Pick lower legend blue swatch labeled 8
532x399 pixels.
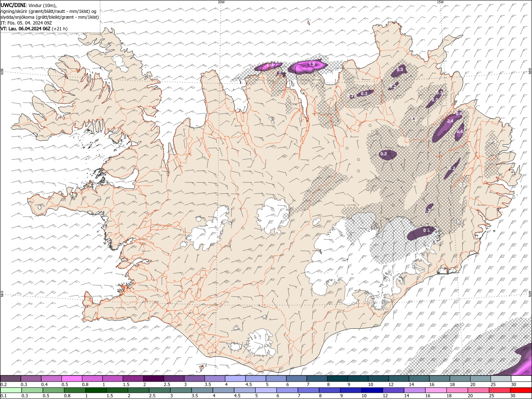330,390
